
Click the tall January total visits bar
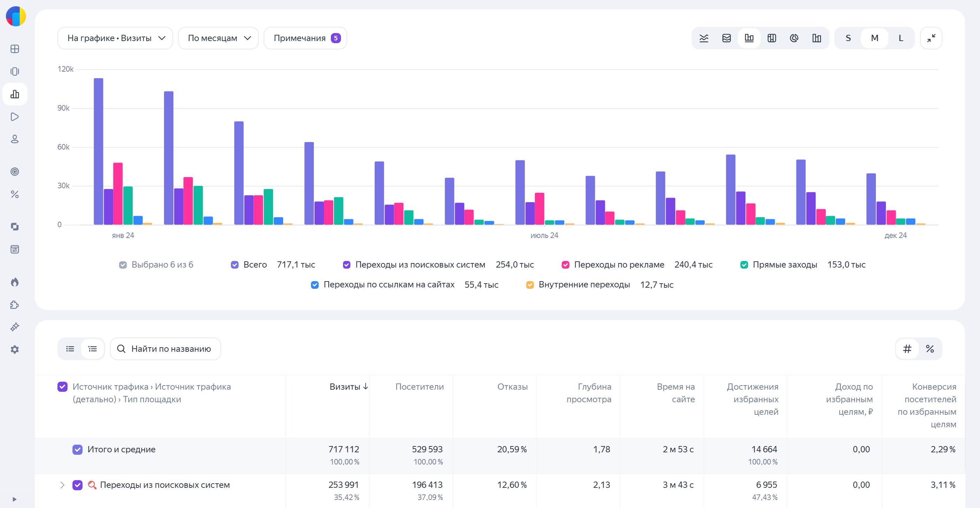click(99, 151)
